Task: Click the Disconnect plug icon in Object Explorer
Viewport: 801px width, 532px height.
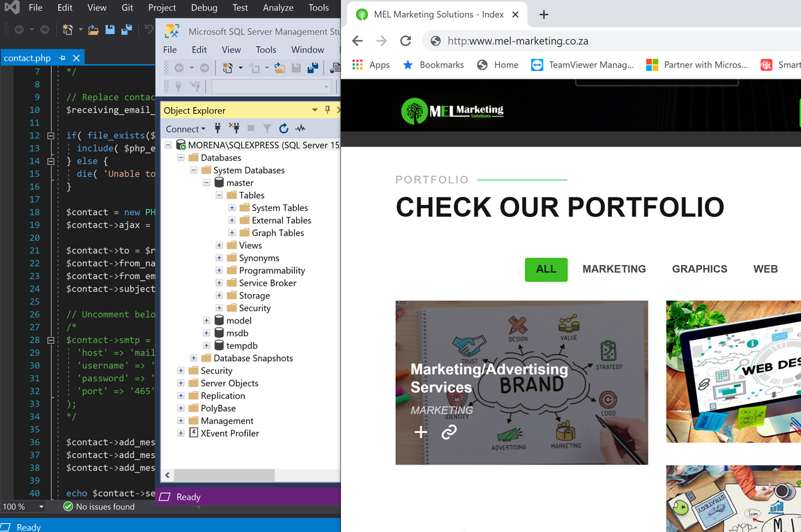Action: click(x=234, y=129)
